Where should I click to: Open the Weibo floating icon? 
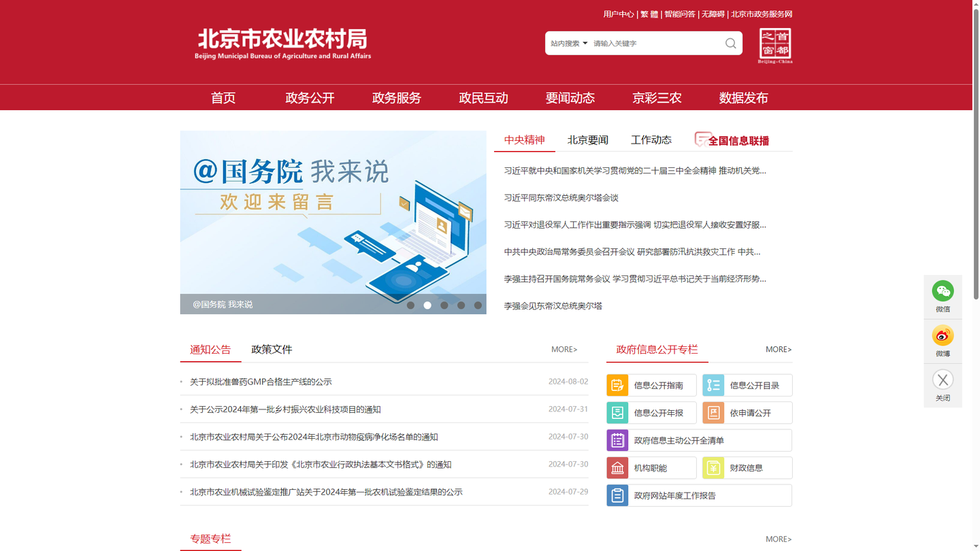pos(943,335)
